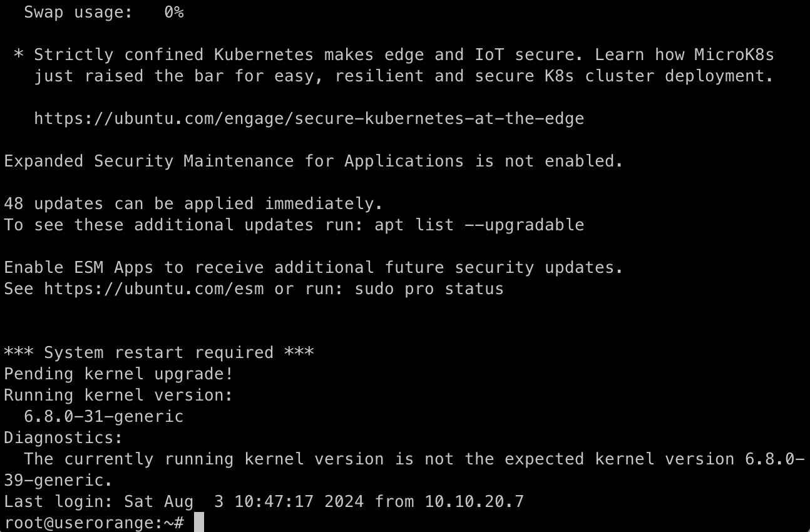The width and height of the screenshot is (810, 532).
Task: Click the 'sudo pro status' command text
Action: point(429,289)
